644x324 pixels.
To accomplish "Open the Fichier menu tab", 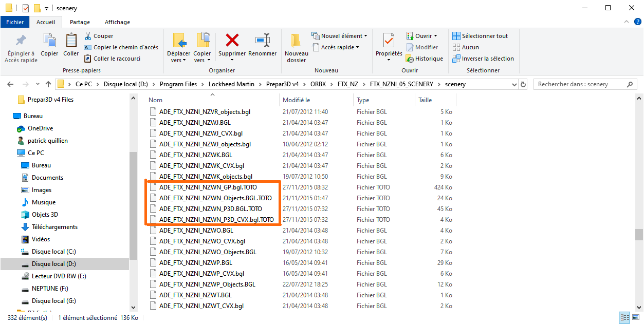I will (15, 22).
